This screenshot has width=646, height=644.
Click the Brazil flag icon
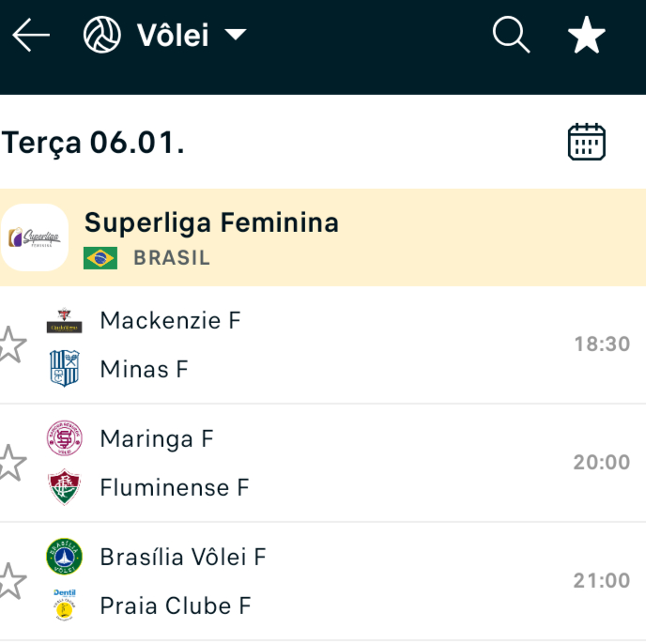[100, 258]
